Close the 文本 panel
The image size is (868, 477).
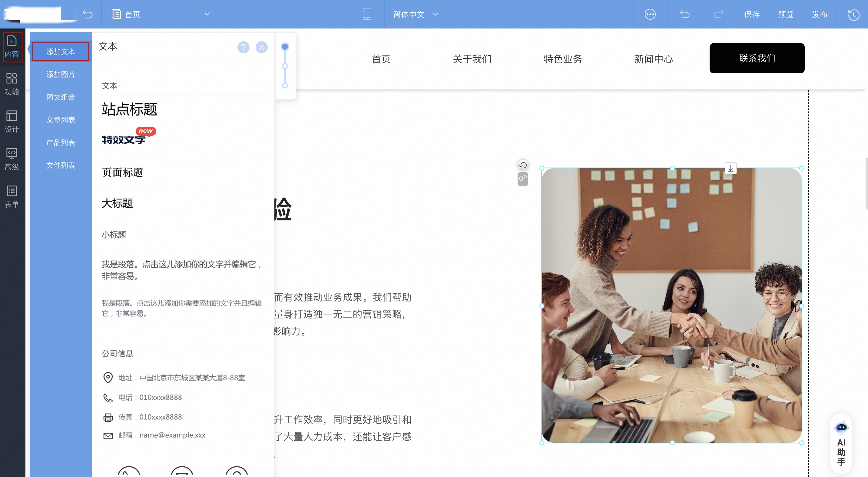(261, 47)
